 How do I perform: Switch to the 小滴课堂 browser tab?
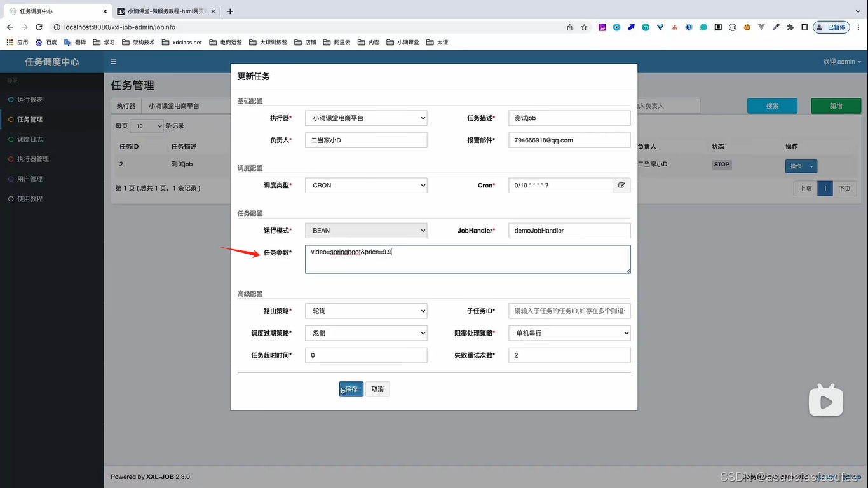click(166, 11)
